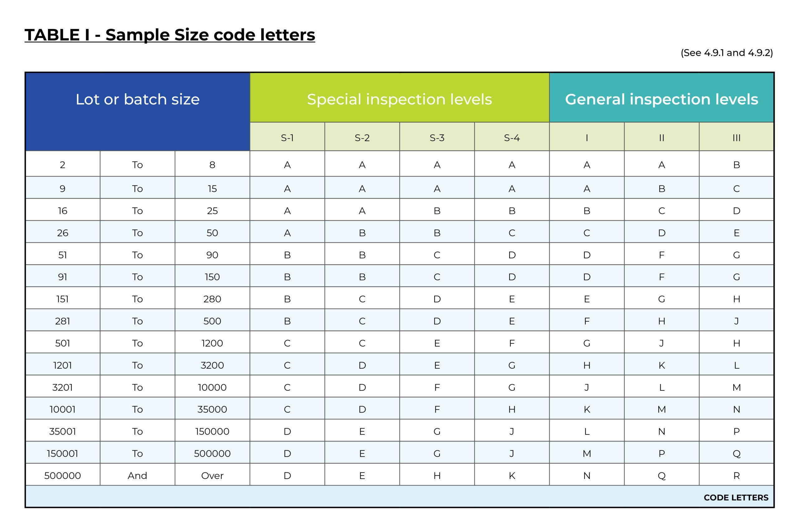The height and width of the screenshot is (532, 798).
Task: Click the lot size cell 281
Action: tap(62, 321)
